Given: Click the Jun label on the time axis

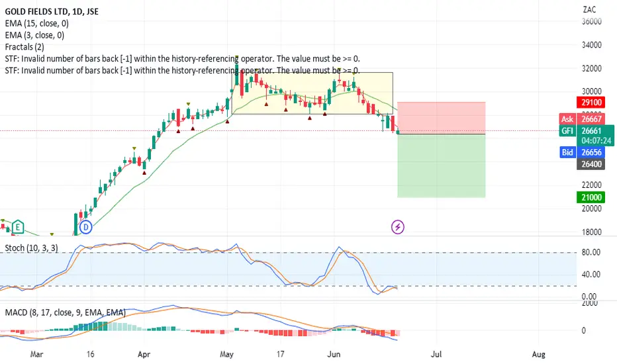Looking at the screenshot, I should click(334, 354).
